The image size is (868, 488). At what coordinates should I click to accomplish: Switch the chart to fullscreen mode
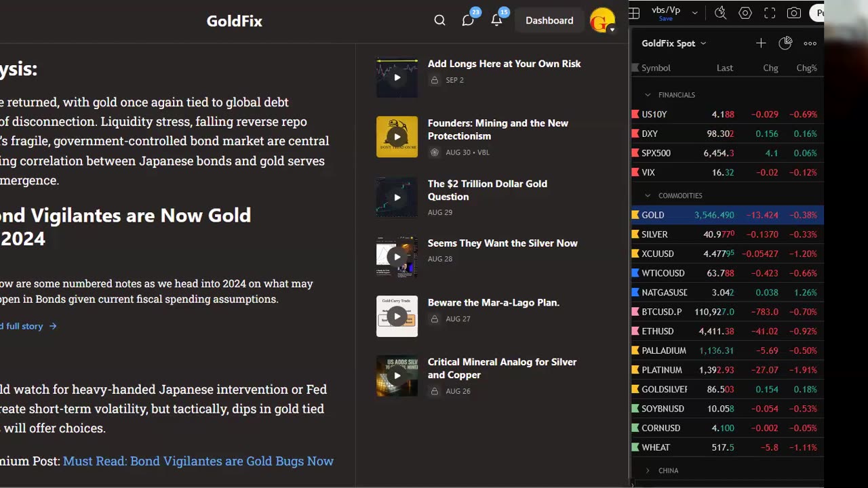(x=770, y=13)
